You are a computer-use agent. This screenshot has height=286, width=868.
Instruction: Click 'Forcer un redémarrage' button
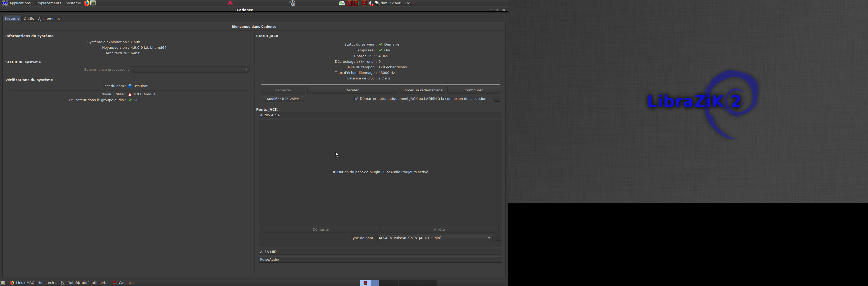[422, 90]
